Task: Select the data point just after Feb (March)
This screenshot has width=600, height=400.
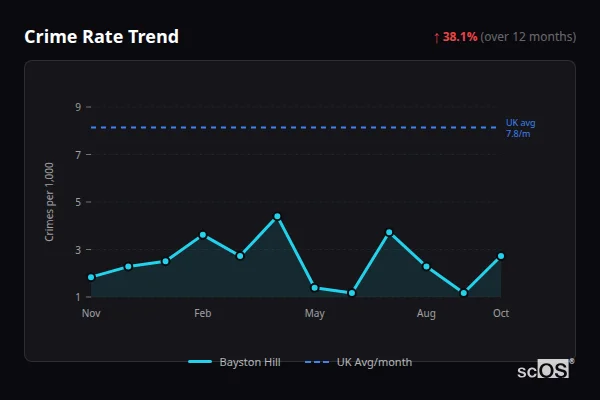Action: [x=240, y=256]
